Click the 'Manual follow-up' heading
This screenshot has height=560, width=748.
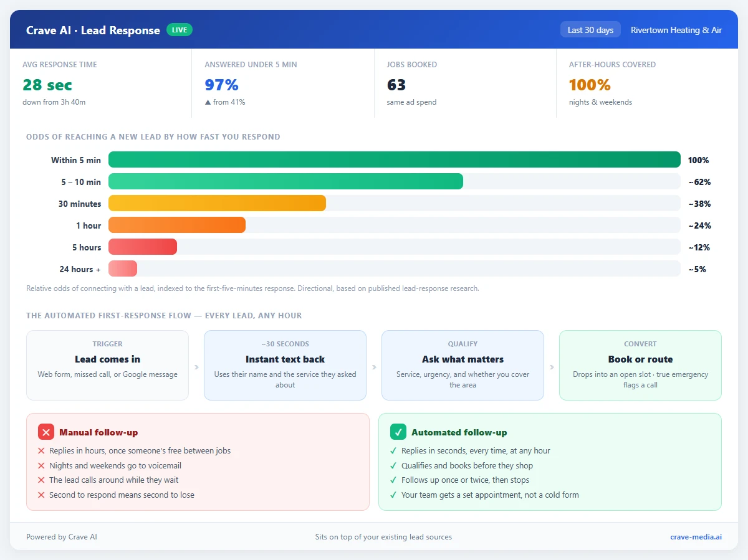click(98, 432)
